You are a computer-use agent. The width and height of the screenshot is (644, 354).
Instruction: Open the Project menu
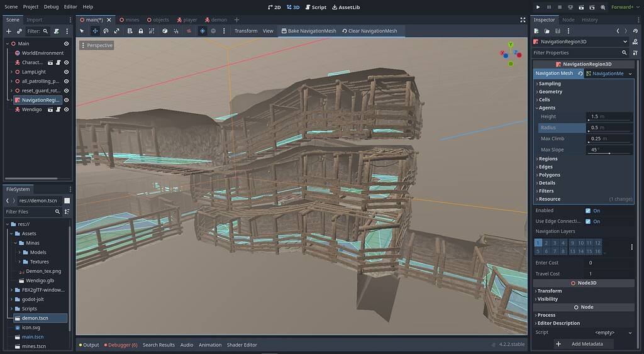click(30, 7)
